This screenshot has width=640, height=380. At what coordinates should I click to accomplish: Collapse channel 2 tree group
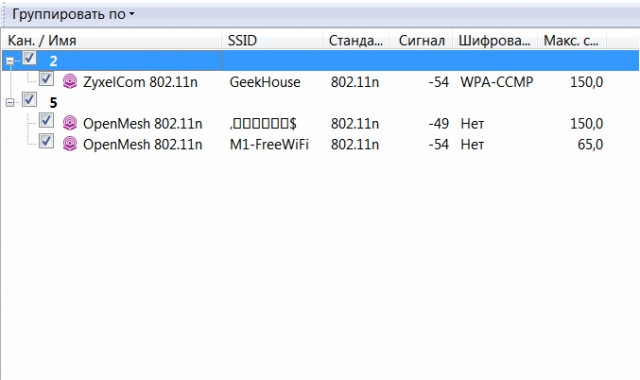pos(10,62)
